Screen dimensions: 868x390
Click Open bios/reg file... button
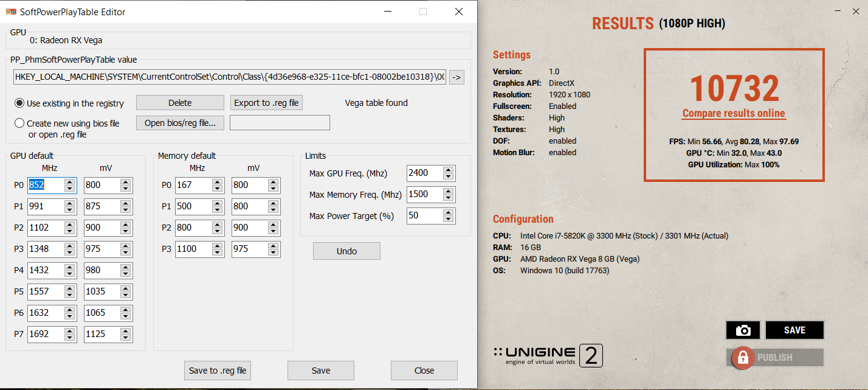(x=180, y=123)
